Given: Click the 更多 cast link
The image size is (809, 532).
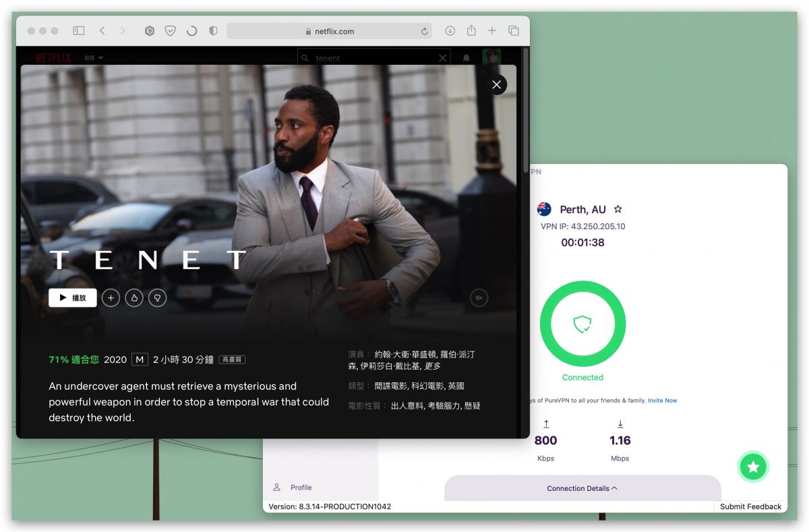Looking at the screenshot, I should click(x=433, y=366).
